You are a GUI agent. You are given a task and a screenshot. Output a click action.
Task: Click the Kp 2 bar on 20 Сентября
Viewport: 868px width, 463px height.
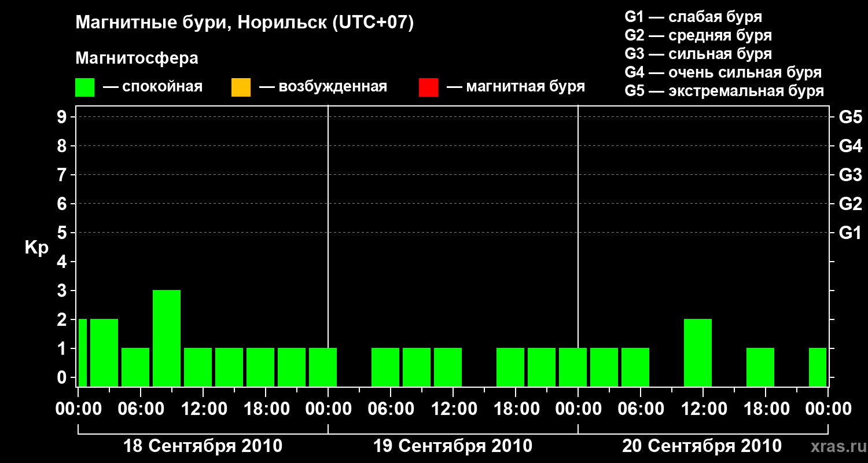(x=698, y=352)
